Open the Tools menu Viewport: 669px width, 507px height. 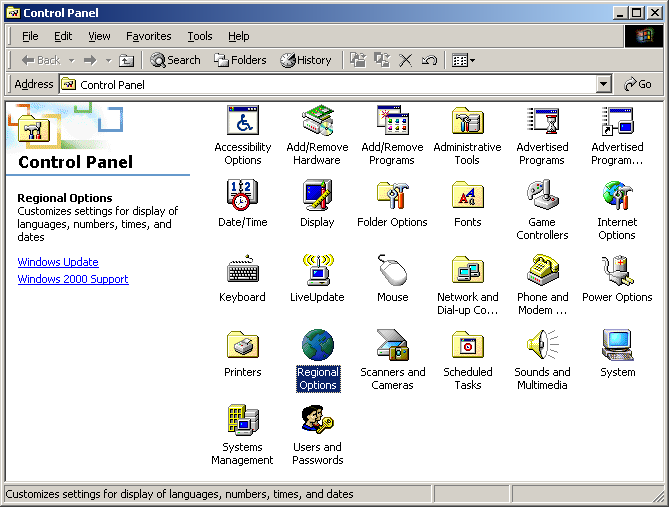(200, 36)
